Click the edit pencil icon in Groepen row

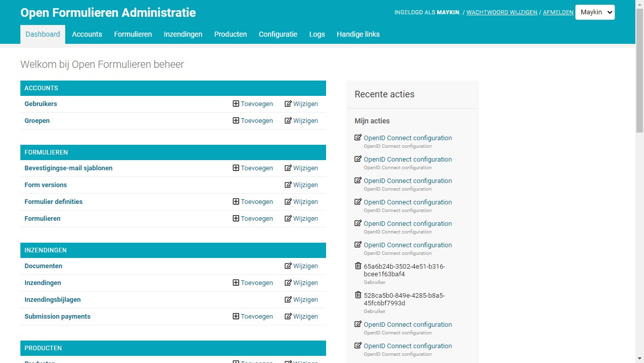(x=288, y=120)
